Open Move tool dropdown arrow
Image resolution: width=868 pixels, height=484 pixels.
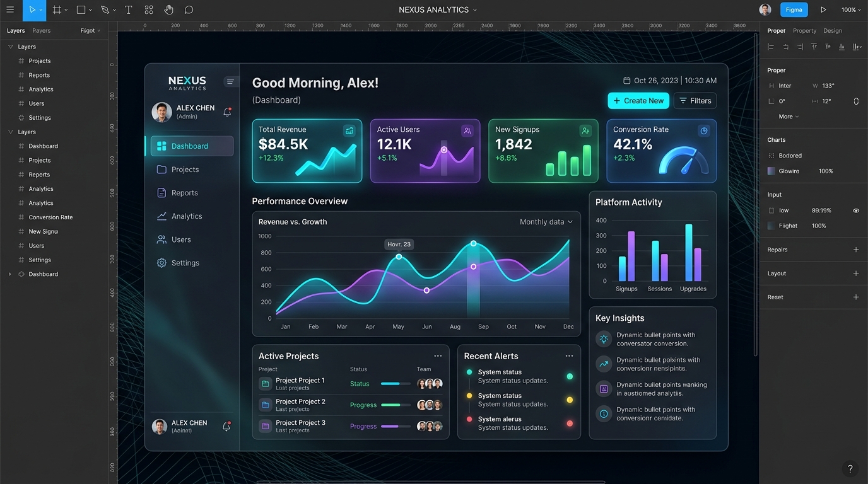pyautogui.click(x=42, y=10)
